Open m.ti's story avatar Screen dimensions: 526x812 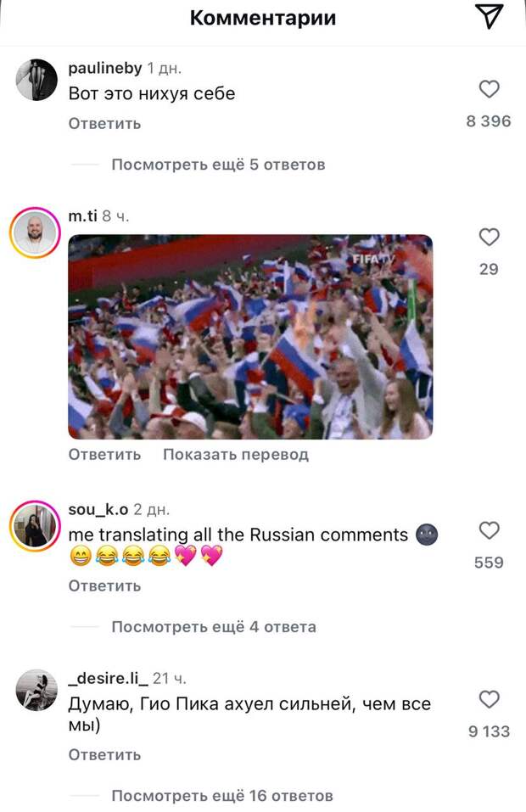click(35, 233)
